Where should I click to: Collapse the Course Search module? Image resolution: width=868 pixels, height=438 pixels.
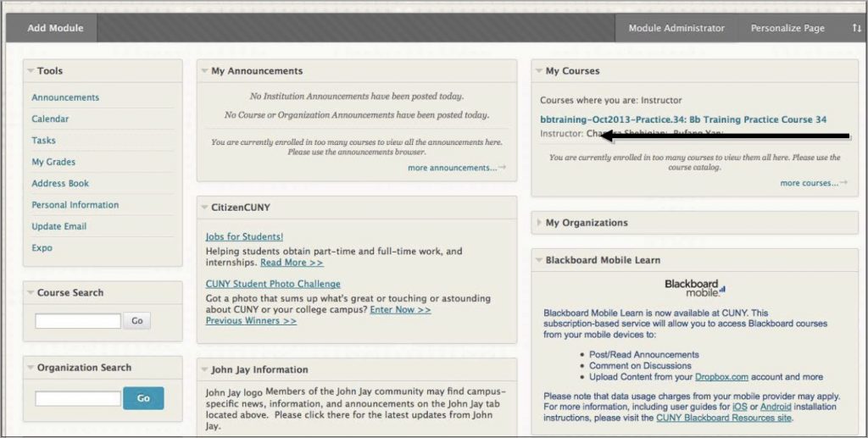tap(31, 292)
